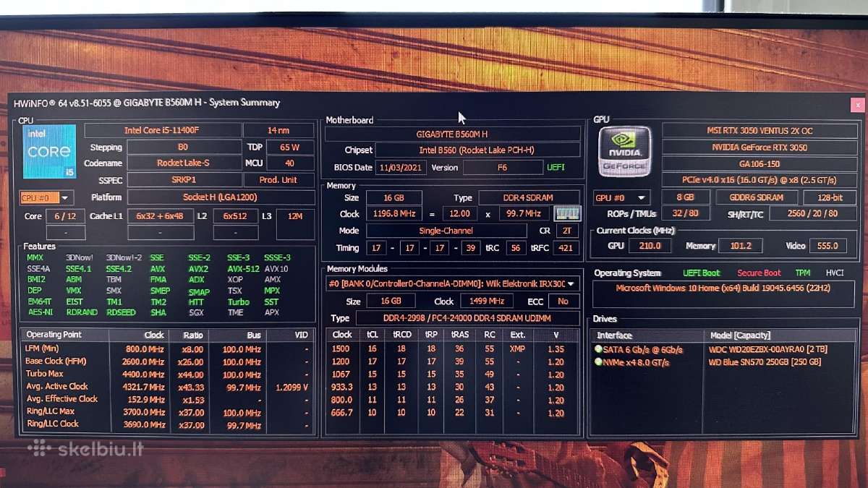The height and width of the screenshot is (488, 868).
Task: Select the Turbo Max row
Action: (x=168, y=374)
